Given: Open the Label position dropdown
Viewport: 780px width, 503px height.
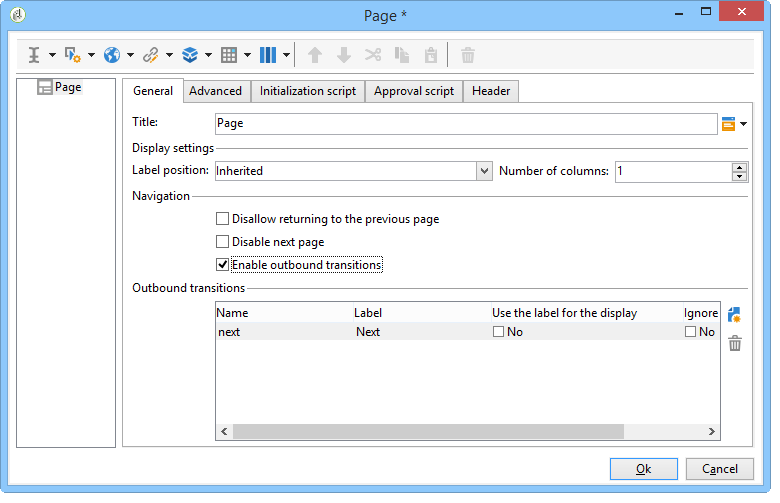Looking at the screenshot, I should (x=484, y=171).
